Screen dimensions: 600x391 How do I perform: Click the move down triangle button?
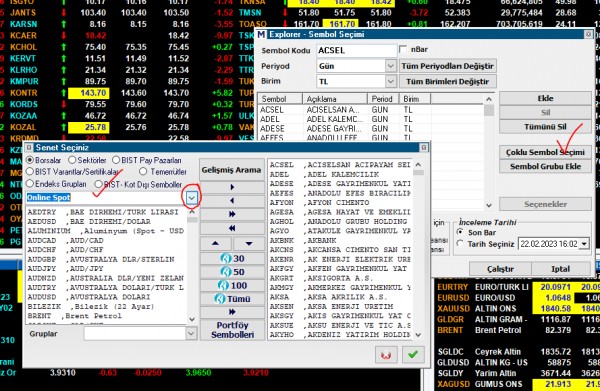click(249, 243)
